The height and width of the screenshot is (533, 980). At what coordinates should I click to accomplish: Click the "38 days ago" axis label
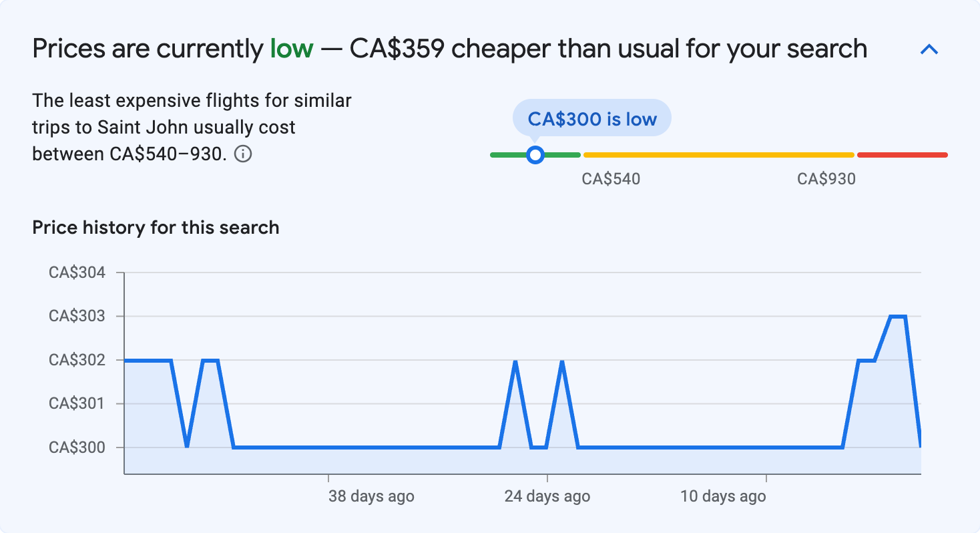[x=371, y=496]
